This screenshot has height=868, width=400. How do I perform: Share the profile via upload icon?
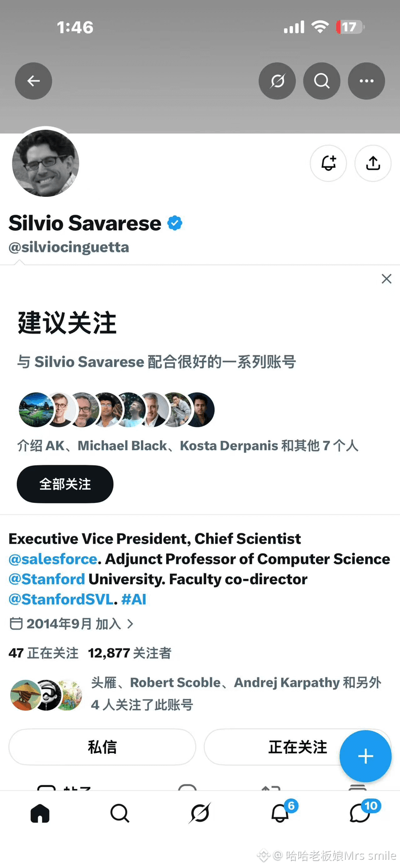tap(373, 163)
